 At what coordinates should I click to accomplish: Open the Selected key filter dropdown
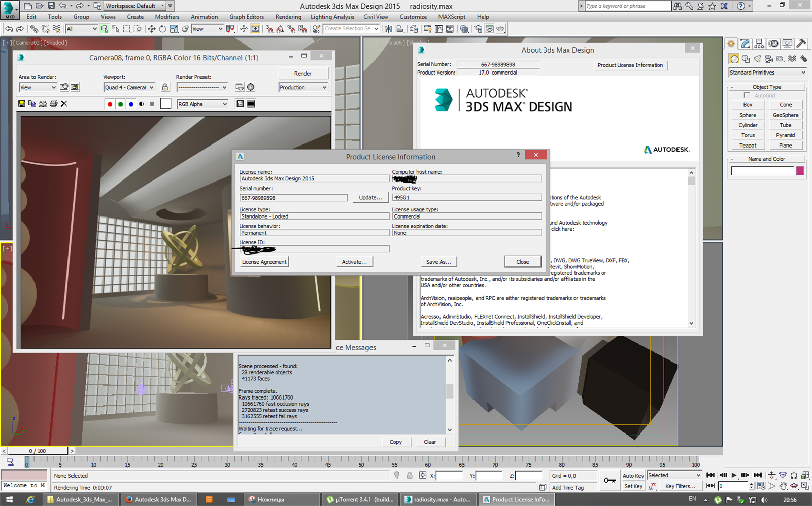tap(674, 475)
